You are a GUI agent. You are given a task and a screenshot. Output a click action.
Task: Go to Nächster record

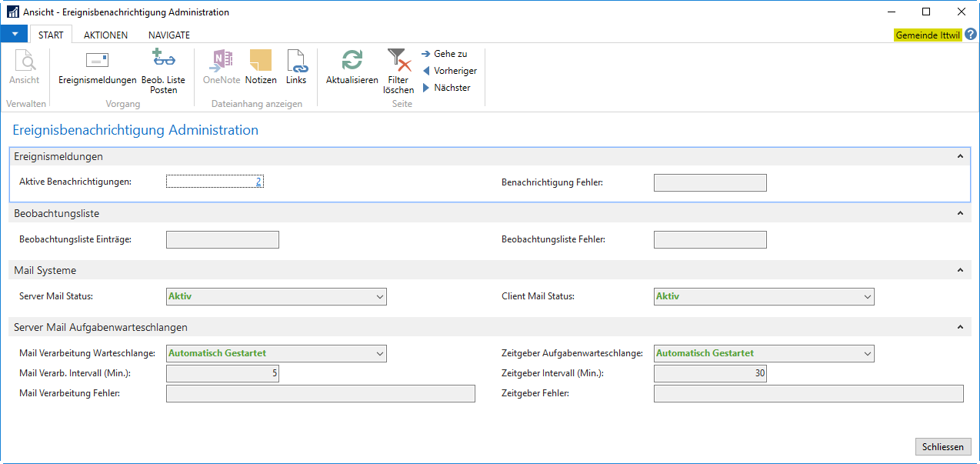point(447,88)
